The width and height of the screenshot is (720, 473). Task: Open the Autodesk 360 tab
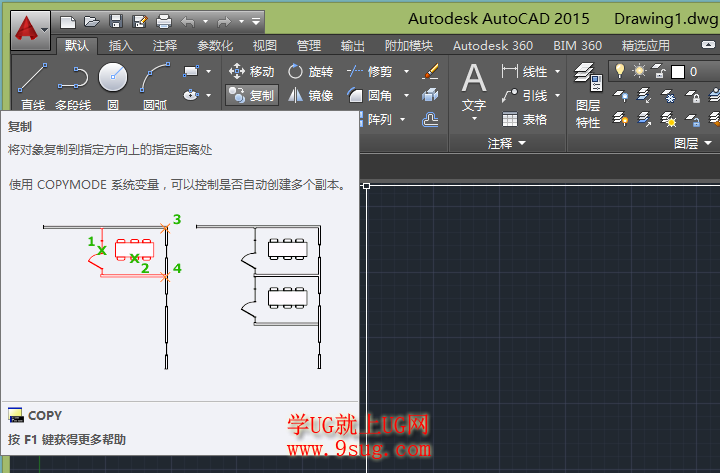pyautogui.click(x=493, y=45)
